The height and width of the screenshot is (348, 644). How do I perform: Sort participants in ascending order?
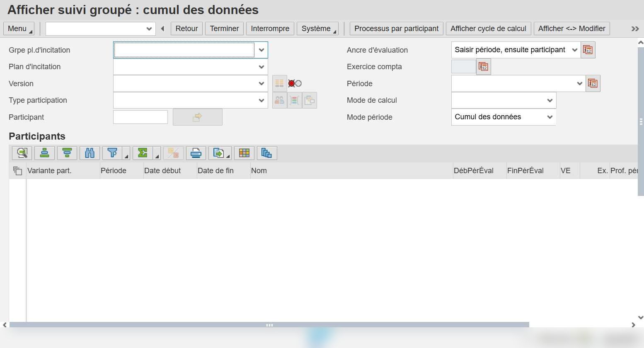point(44,153)
